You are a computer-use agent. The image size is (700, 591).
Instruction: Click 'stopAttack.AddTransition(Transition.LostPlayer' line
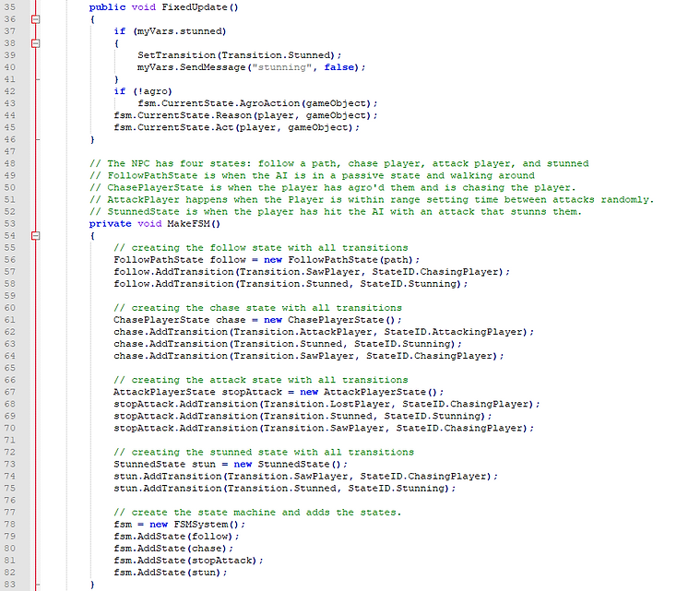[326, 405]
